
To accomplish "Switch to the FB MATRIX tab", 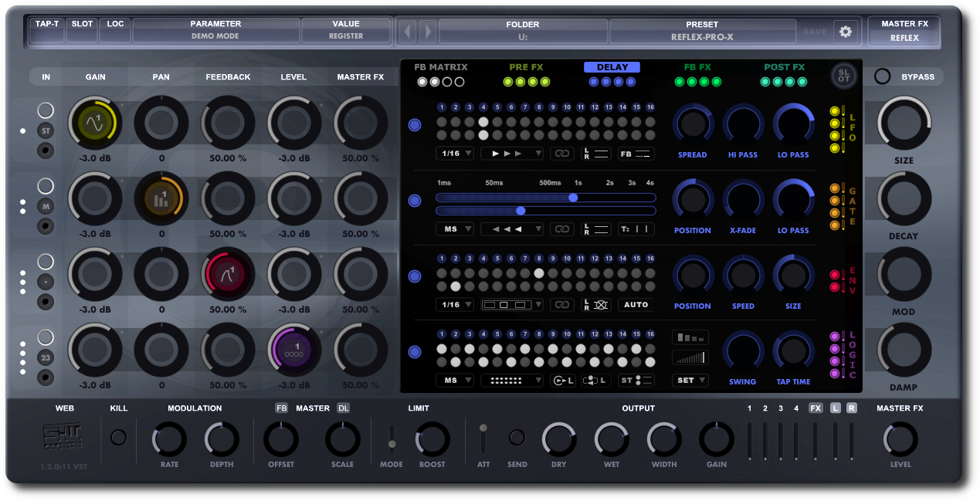I will click(x=441, y=67).
